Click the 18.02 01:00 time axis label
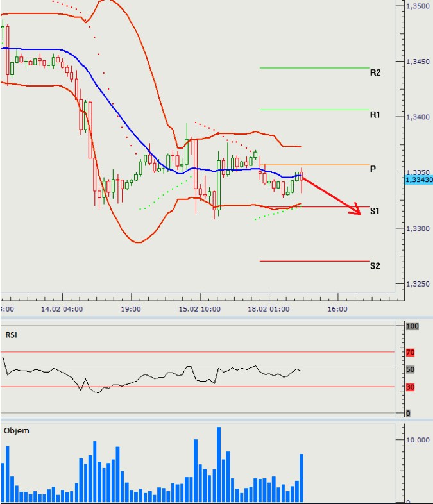 268,309
